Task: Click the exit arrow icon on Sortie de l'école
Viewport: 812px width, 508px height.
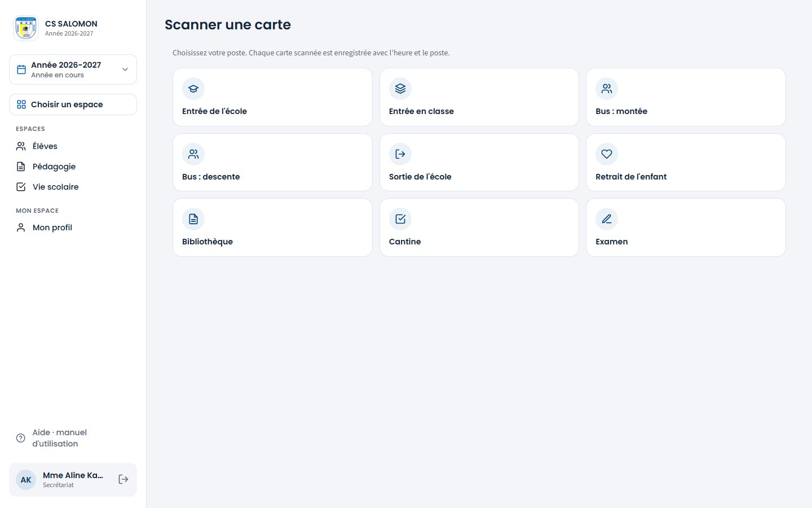Action: [400, 154]
